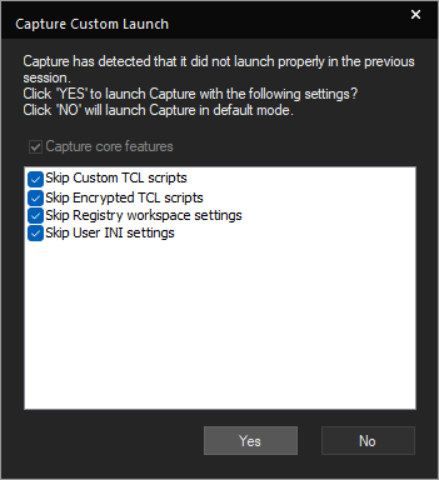Viewport: 439px width, 480px height.
Task: Click the Skip User INI settings label
Action: coord(110,233)
